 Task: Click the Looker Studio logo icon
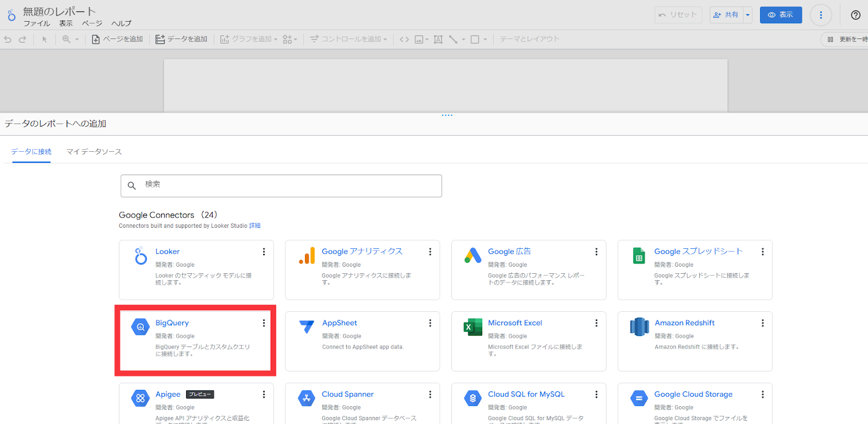[11, 16]
